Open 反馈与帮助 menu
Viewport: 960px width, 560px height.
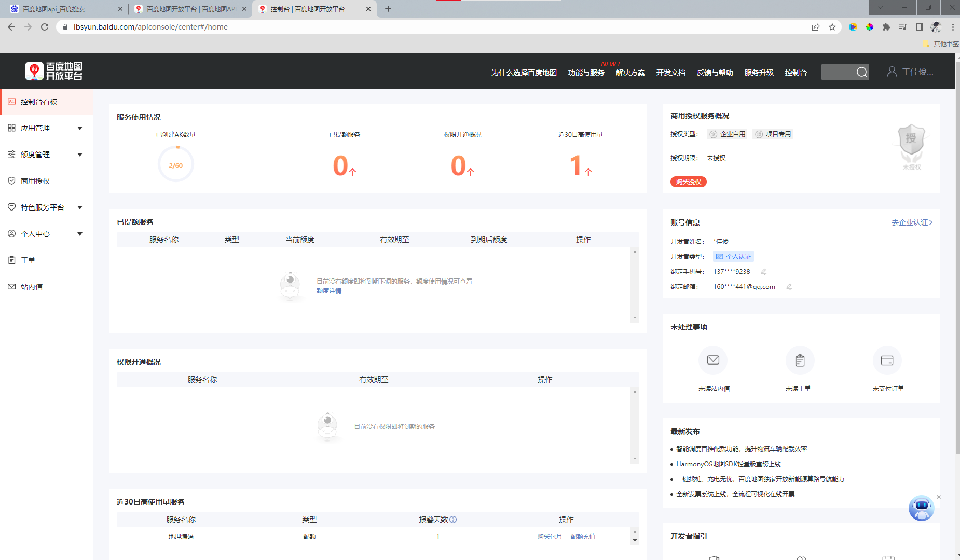click(715, 73)
